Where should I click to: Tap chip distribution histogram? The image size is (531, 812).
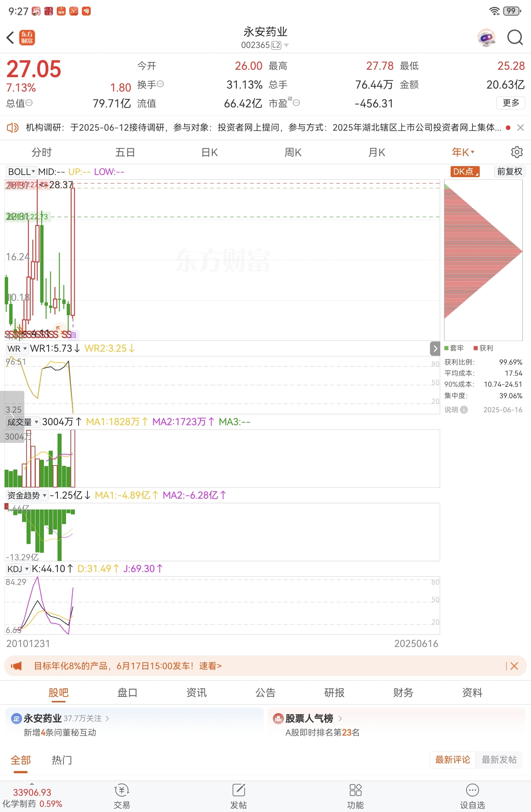click(x=483, y=260)
